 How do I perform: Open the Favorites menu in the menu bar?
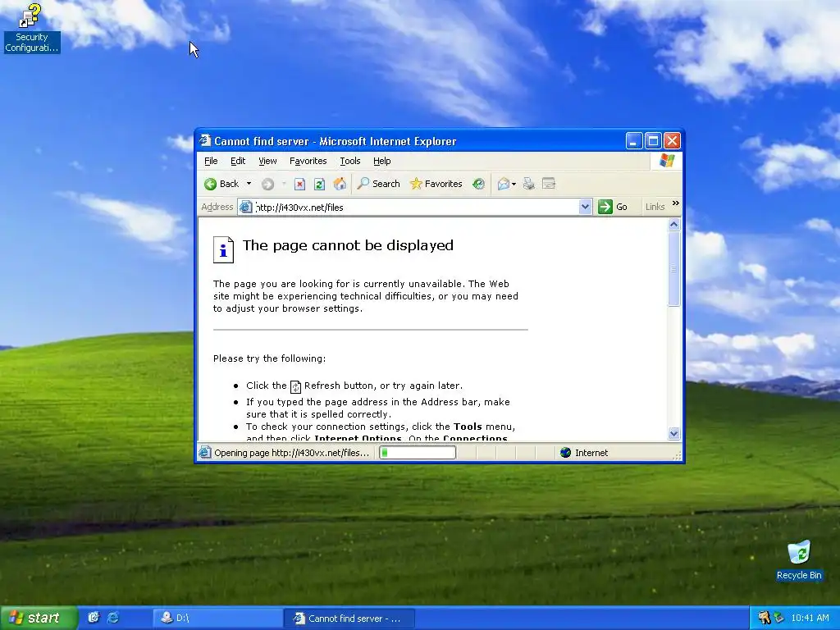308,161
